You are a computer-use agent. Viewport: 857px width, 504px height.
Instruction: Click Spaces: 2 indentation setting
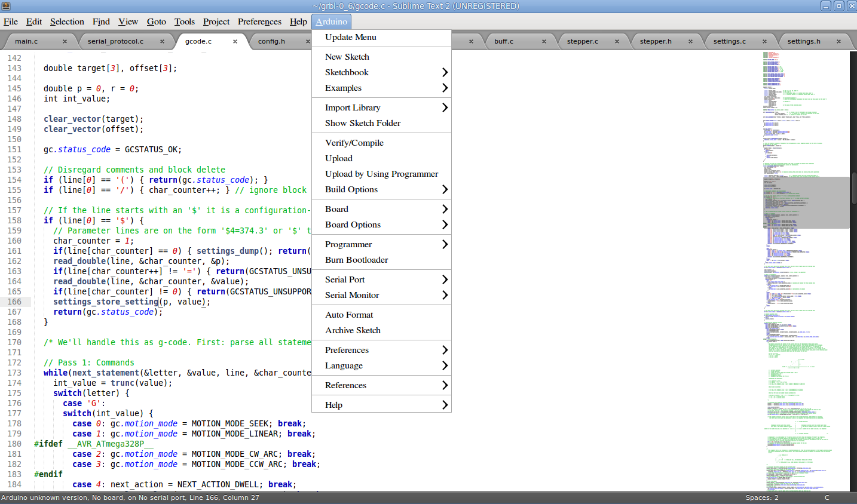[x=761, y=497]
